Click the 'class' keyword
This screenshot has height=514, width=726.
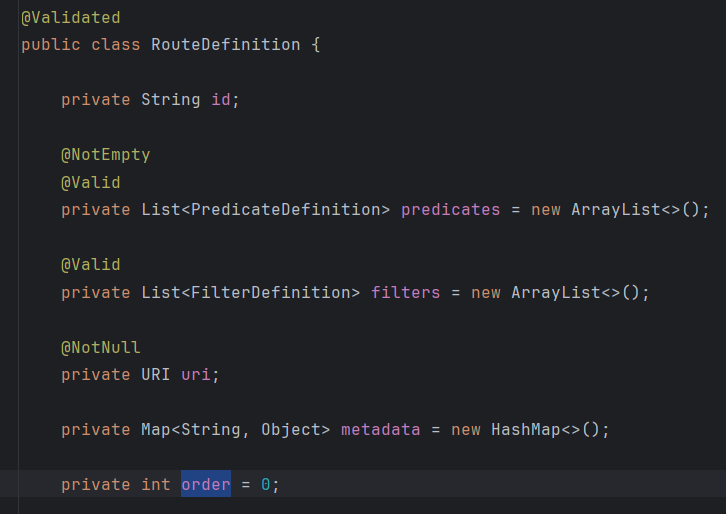point(116,45)
